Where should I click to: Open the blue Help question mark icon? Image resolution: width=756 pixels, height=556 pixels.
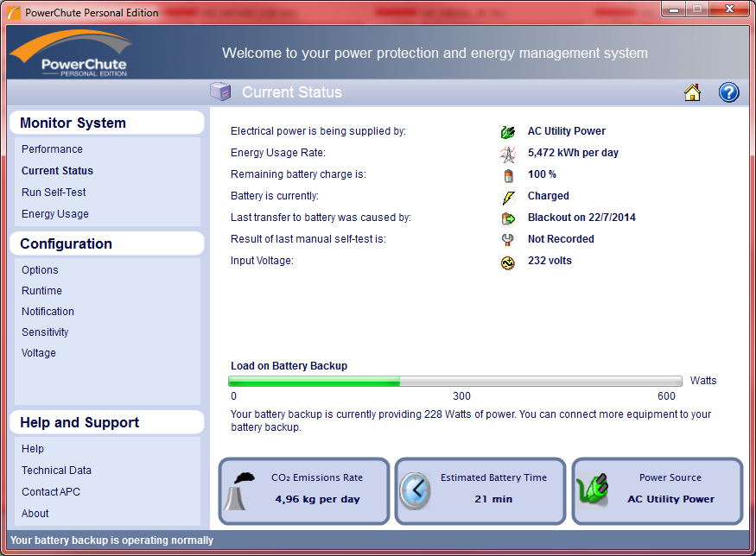click(x=728, y=93)
